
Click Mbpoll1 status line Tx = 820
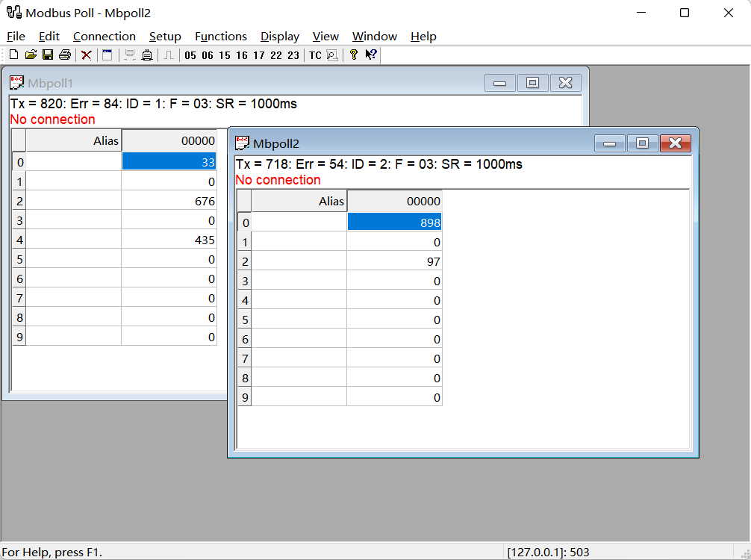tap(153, 104)
